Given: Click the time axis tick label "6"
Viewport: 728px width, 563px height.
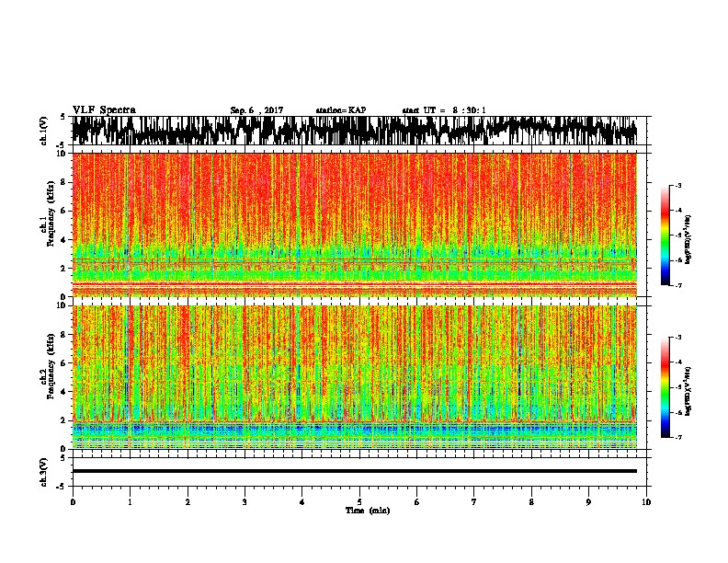Looking at the screenshot, I should pyautogui.click(x=417, y=502).
